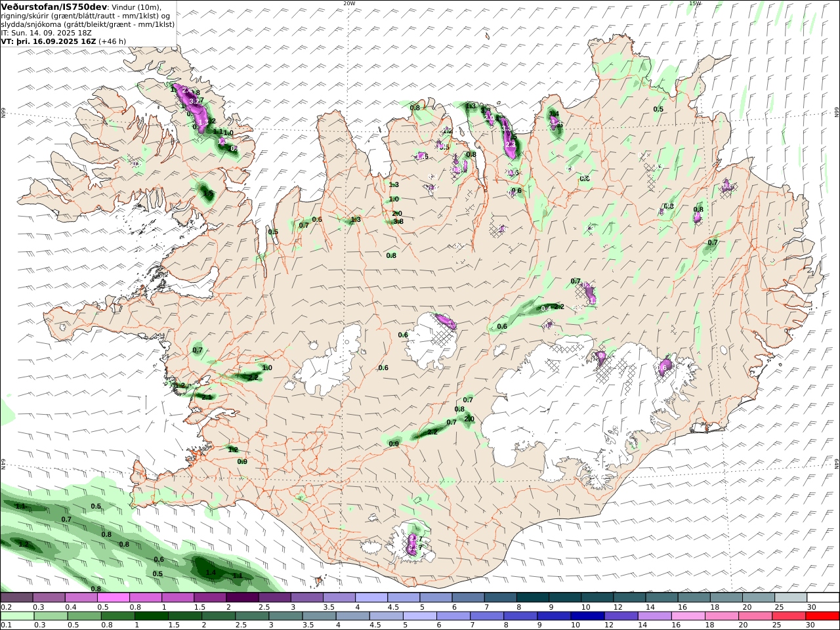This screenshot has height=630, width=840.
Task: Click the 7–8 blue rain legend swatch
Action: [x=486, y=616]
